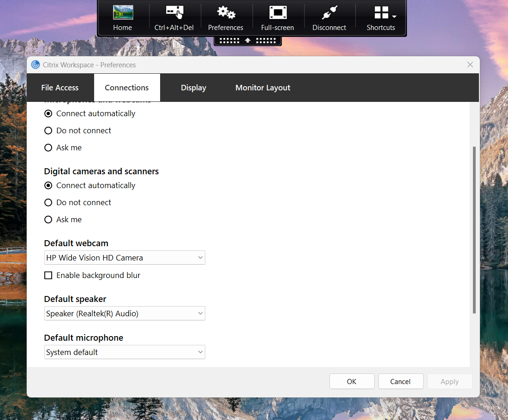Switch to the File Access tab
508x420 pixels.
click(x=60, y=88)
